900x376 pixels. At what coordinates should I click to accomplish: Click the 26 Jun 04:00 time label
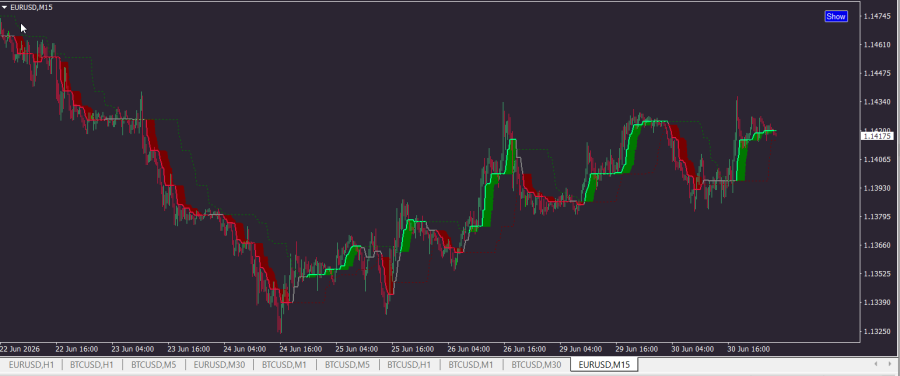(x=468, y=349)
